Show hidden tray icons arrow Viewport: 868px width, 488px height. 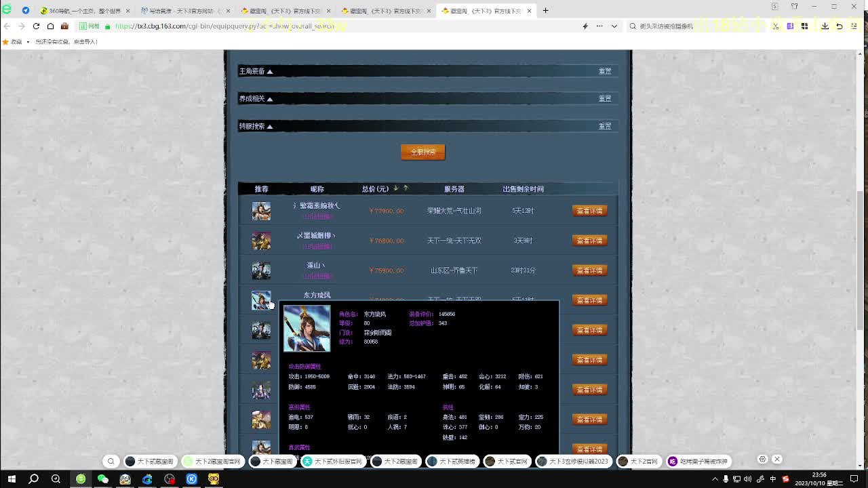715,479
